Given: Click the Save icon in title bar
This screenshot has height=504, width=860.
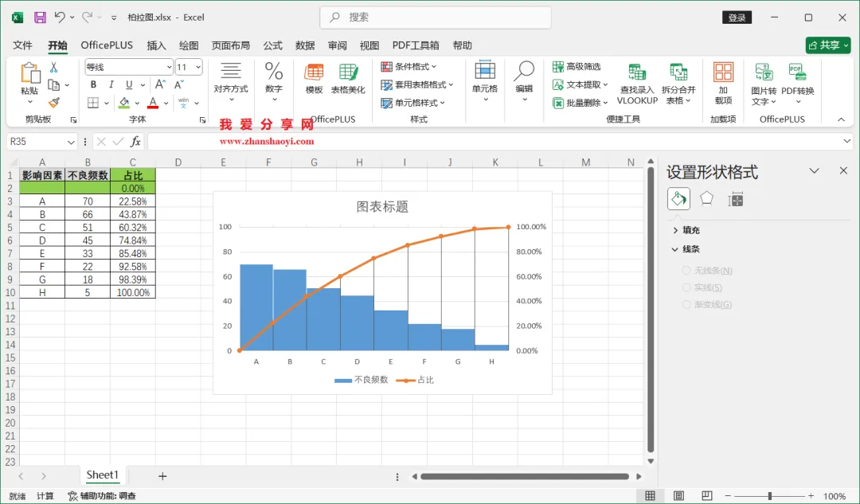Looking at the screenshot, I should coord(40,18).
